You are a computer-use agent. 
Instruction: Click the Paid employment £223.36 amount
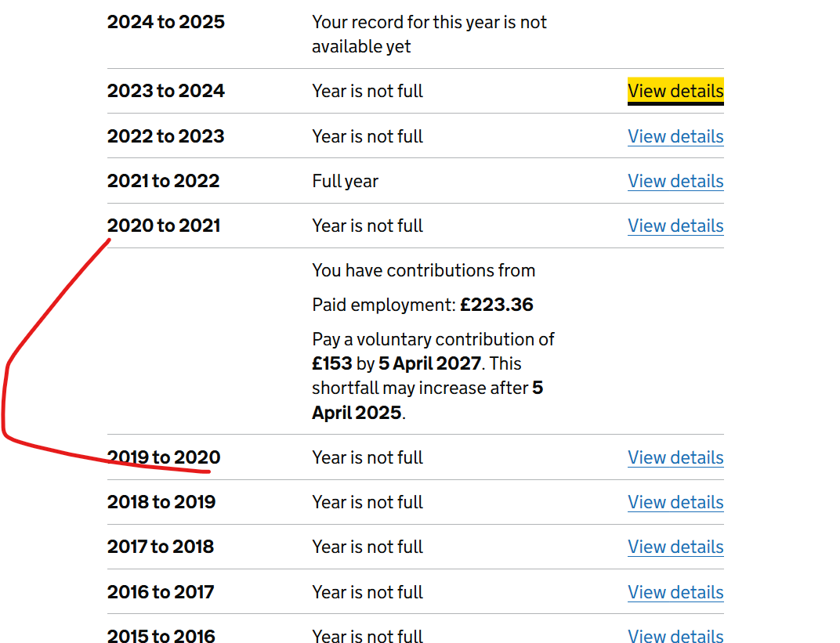pos(497,305)
